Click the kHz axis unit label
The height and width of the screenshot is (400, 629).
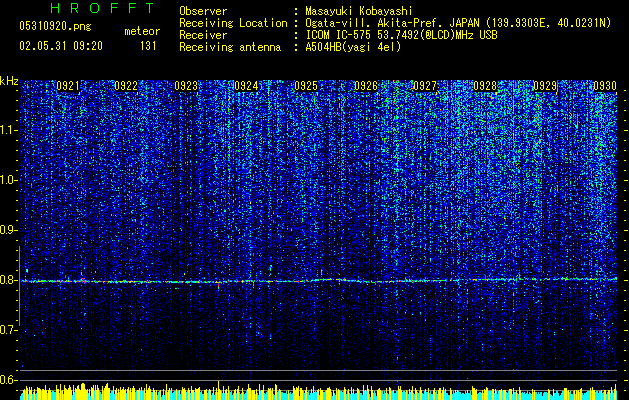(x=9, y=81)
